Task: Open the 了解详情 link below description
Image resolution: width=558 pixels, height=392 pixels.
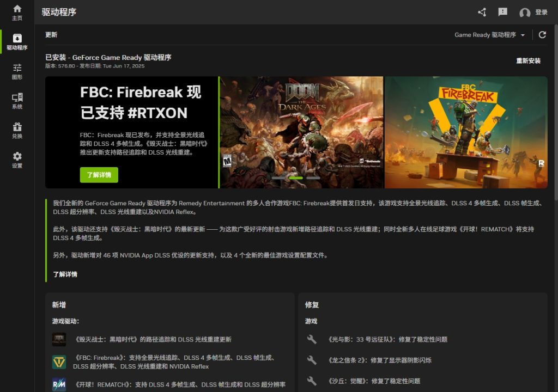Action: click(x=65, y=274)
